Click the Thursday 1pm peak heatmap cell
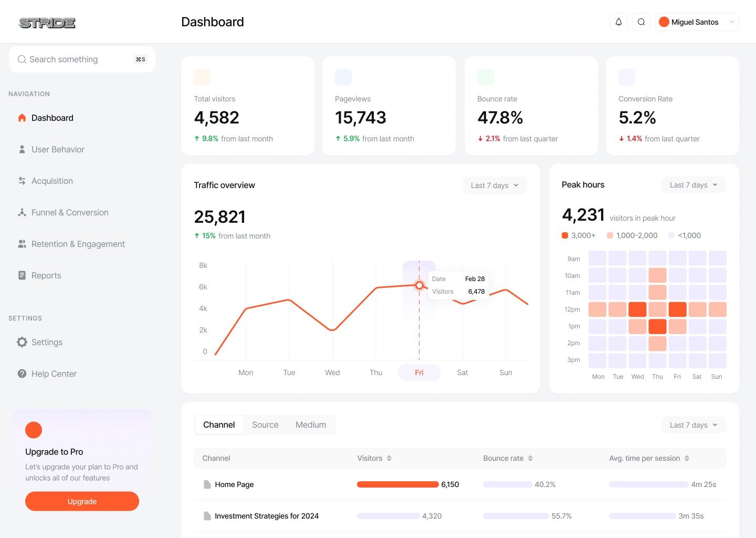The height and width of the screenshot is (538, 756). point(657,326)
